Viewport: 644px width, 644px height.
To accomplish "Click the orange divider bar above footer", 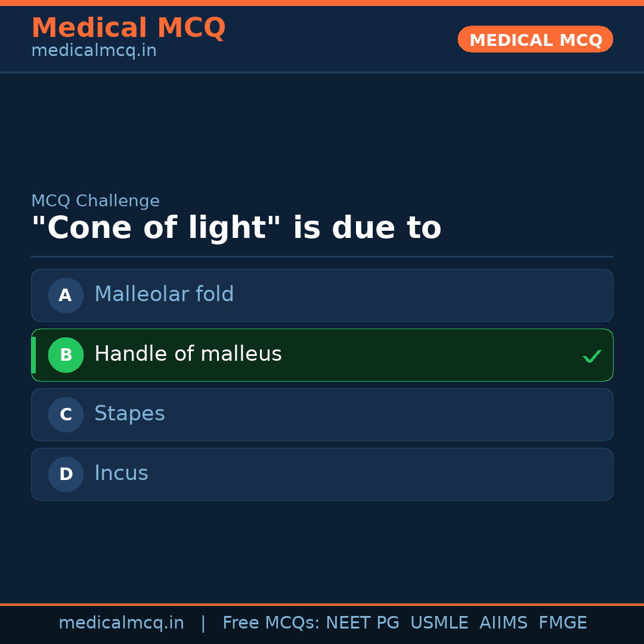I will point(322,603).
